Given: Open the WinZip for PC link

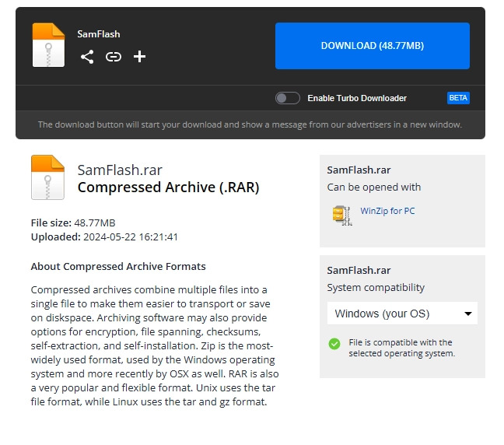Looking at the screenshot, I should pos(387,211).
